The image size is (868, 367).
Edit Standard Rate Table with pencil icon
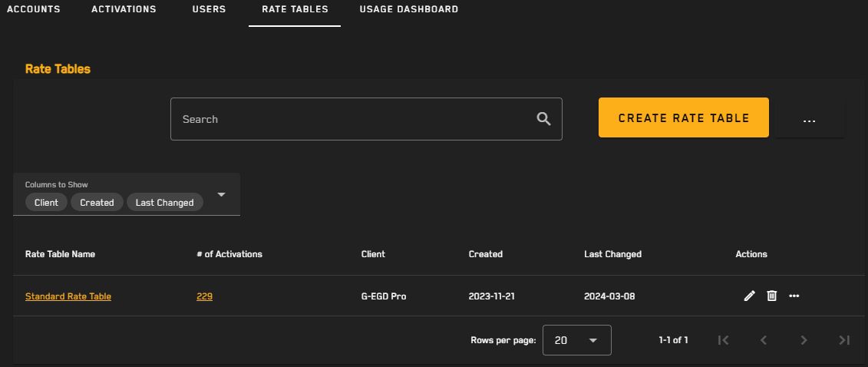pyautogui.click(x=749, y=296)
